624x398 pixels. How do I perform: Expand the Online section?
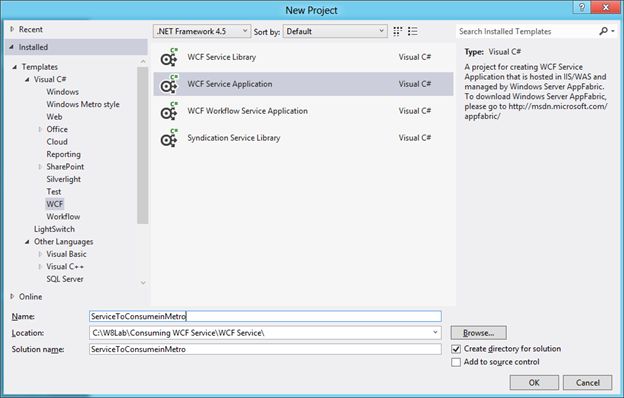coord(12,297)
